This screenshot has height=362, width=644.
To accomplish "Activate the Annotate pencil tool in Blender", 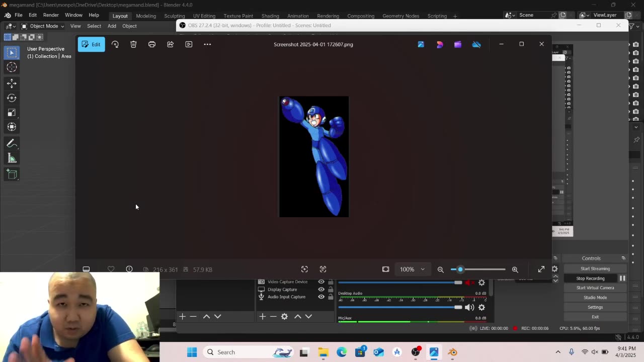I will tap(12, 144).
